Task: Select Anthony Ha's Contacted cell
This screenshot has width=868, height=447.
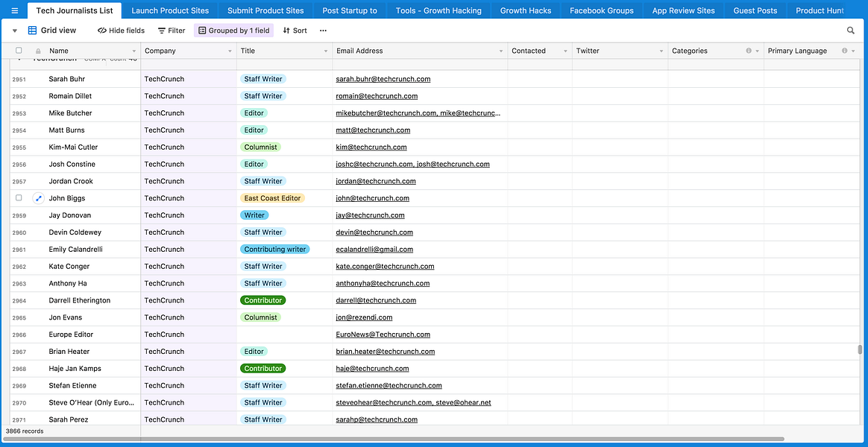Action: (540, 283)
